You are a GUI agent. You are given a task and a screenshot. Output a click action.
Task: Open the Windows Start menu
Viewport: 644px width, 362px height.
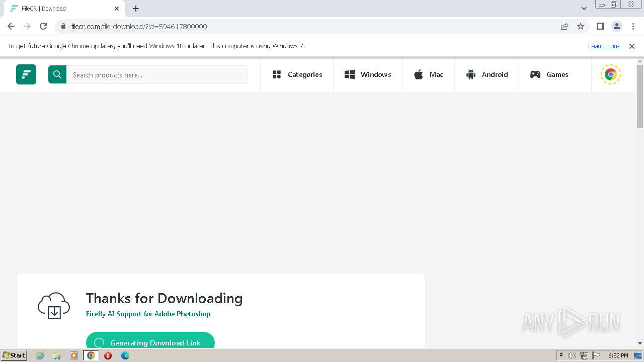coord(14,355)
